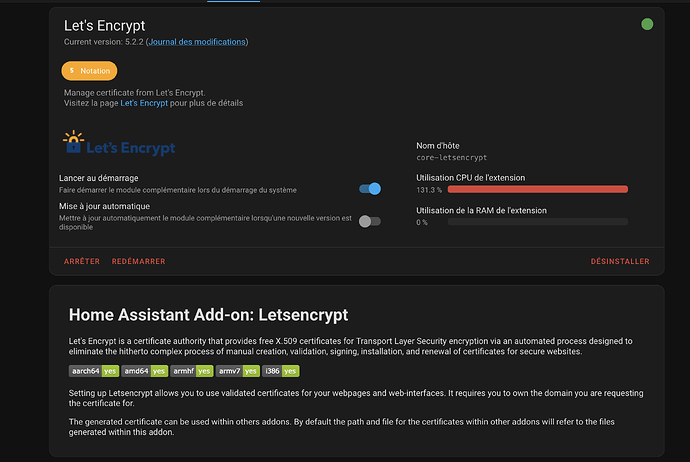Restart the add-on with REDÉMARRER
The image size is (690, 462).
point(139,261)
